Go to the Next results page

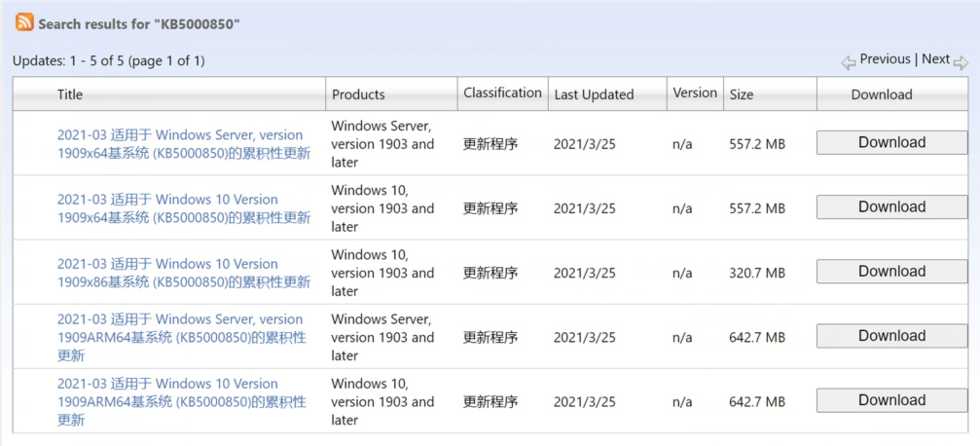[935, 59]
